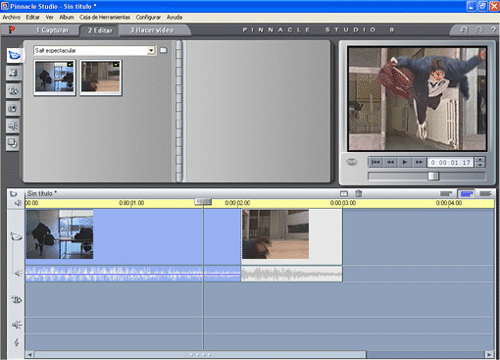Browse for video folder icon
Image resolution: width=500 pixels, height=360 pixels.
click(163, 50)
